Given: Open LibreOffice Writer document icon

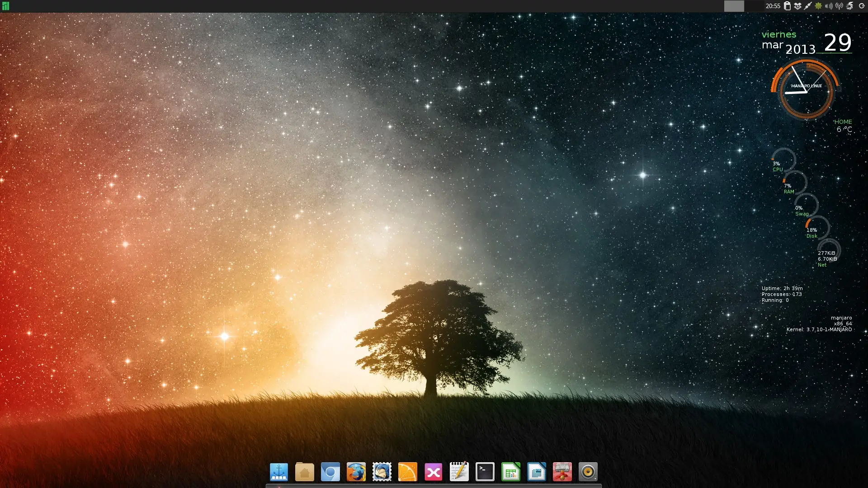Looking at the screenshot, I should pyautogui.click(x=536, y=472).
